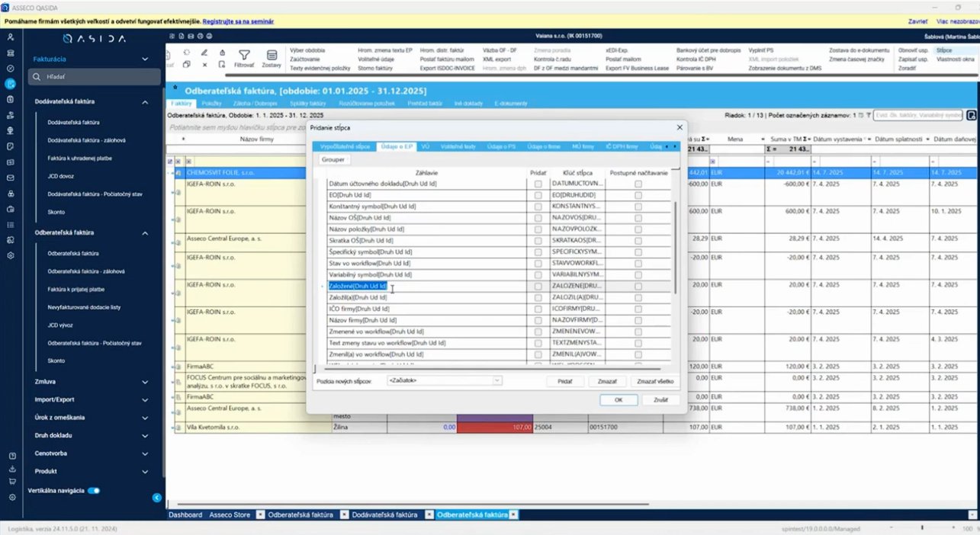Click the Zmazať všetko button

coord(655,380)
